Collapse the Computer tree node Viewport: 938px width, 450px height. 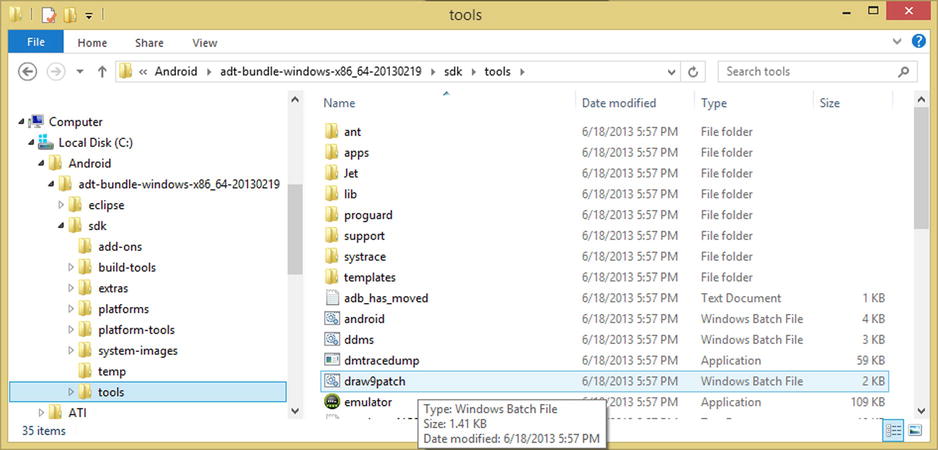[22, 122]
